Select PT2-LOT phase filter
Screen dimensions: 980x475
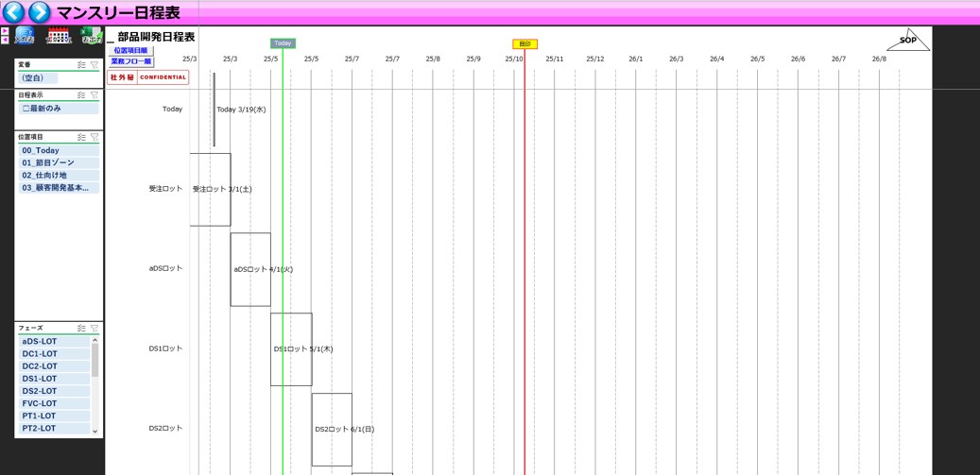tap(55, 429)
